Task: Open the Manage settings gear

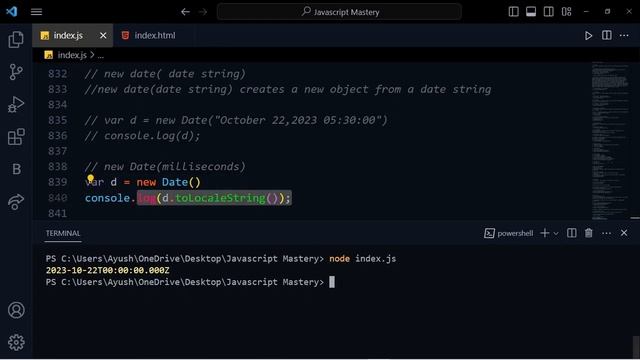Action: (x=16, y=342)
